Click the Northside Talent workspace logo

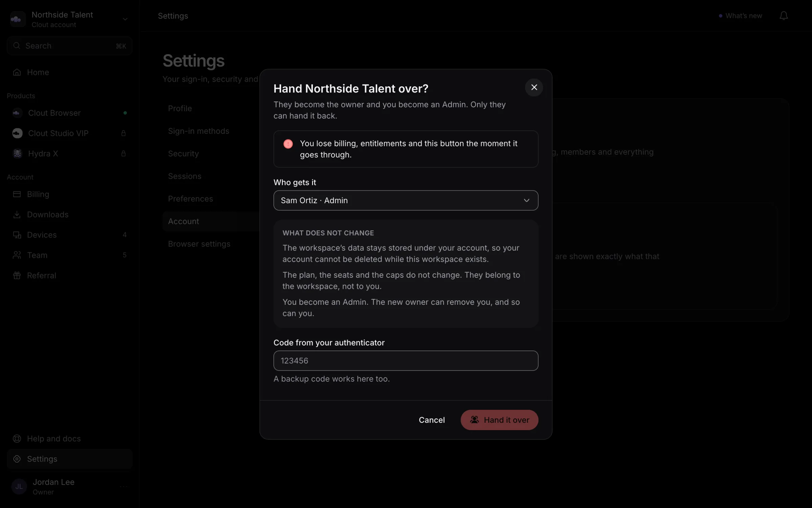point(18,19)
